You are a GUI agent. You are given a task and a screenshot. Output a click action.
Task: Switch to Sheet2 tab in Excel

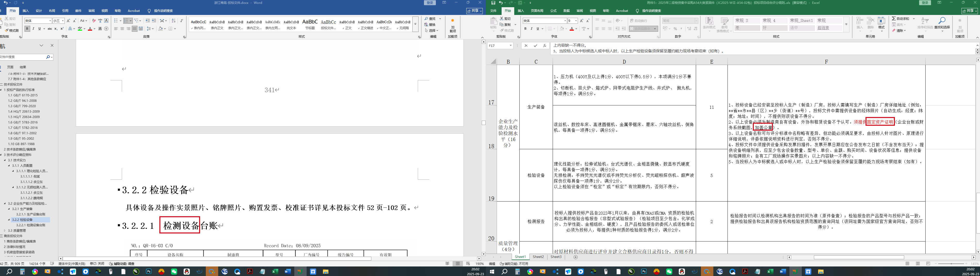[538, 257]
